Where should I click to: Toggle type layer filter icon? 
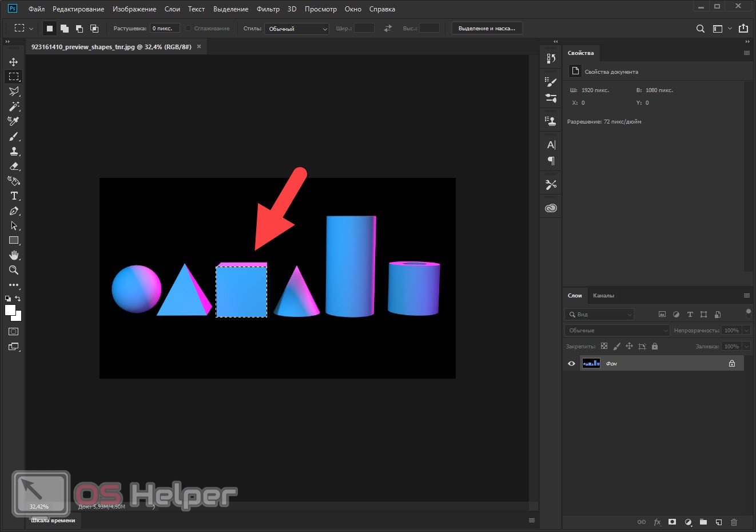pos(690,314)
